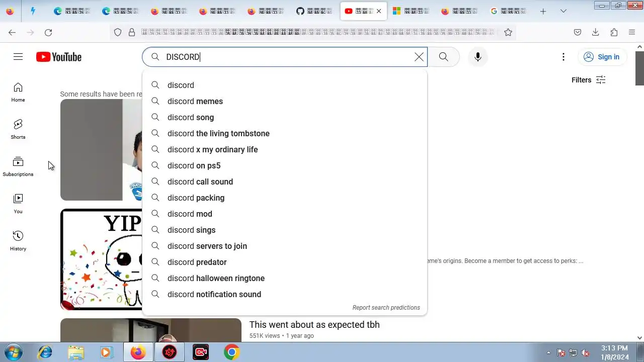Open Home in the sidebar
The width and height of the screenshot is (644, 362).
coord(18,93)
